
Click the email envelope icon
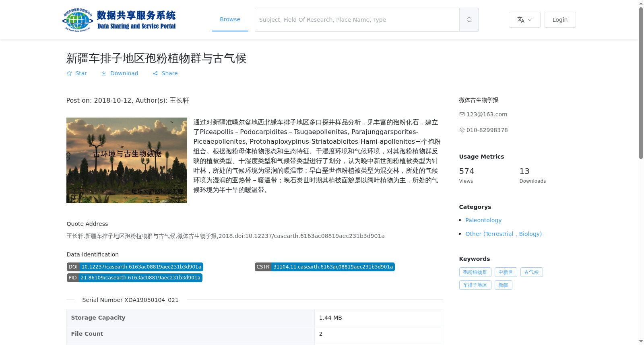462,114
